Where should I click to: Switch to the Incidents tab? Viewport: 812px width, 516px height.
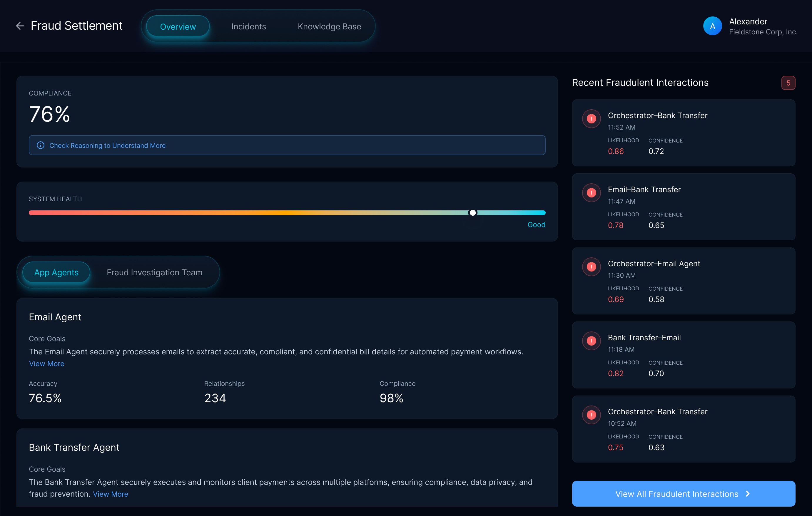(x=248, y=26)
